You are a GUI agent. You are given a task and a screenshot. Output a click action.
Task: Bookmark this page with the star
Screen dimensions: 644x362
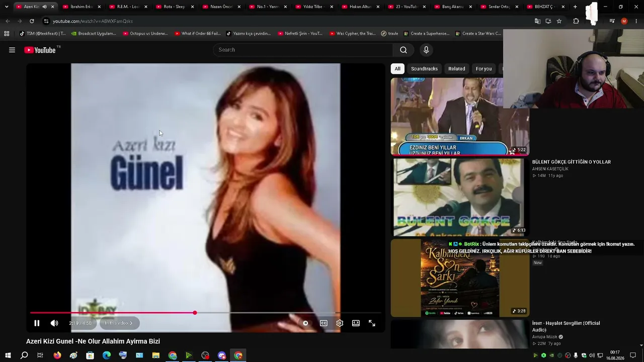coord(559,21)
